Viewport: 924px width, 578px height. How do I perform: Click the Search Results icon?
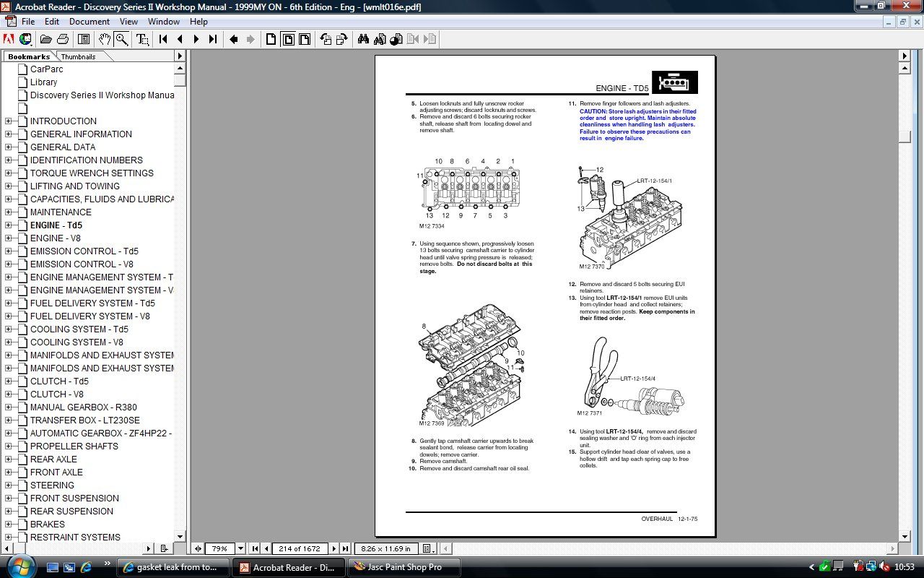(x=396, y=39)
